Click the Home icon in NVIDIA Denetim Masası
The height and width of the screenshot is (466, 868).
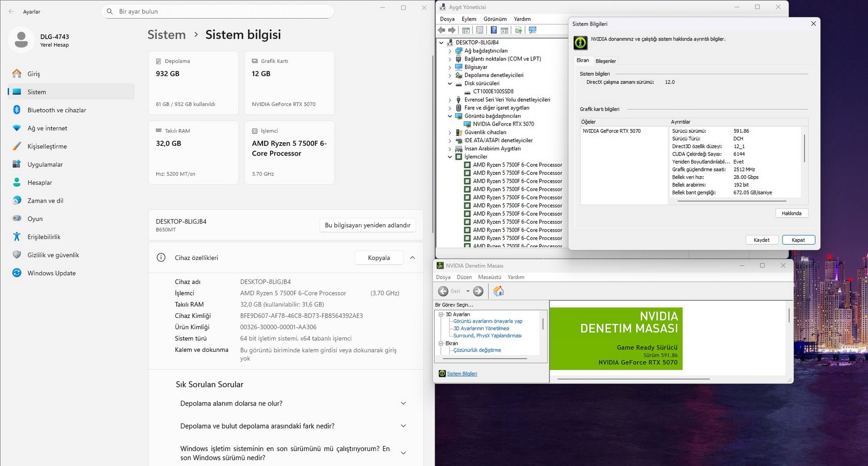click(x=499, y=291)
